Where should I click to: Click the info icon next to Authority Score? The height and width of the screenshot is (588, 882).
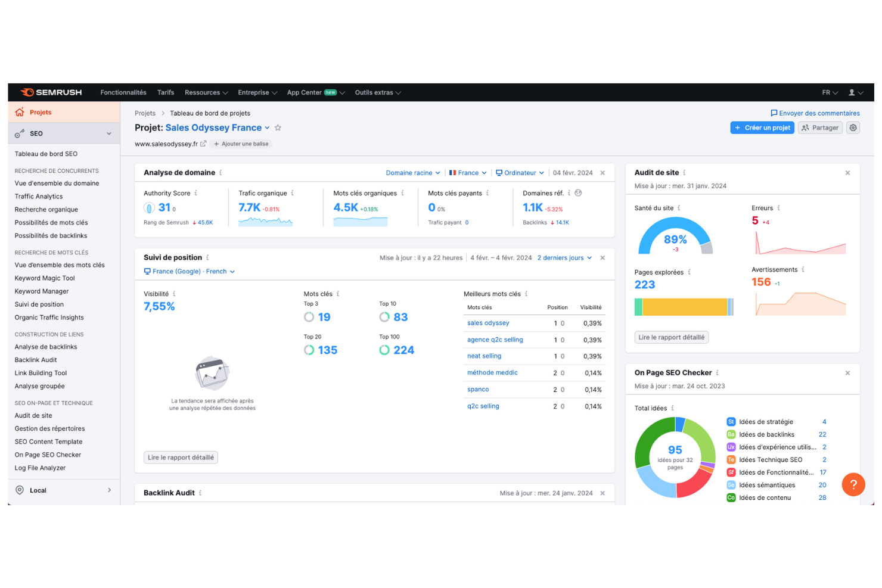[195, 192]
